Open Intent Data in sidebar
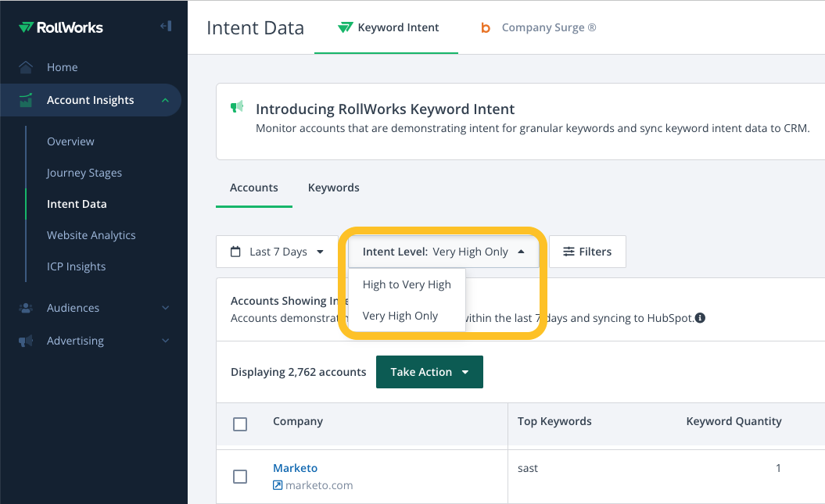The width and height of the screenshot is (825, 504). [x=77, y=204]
